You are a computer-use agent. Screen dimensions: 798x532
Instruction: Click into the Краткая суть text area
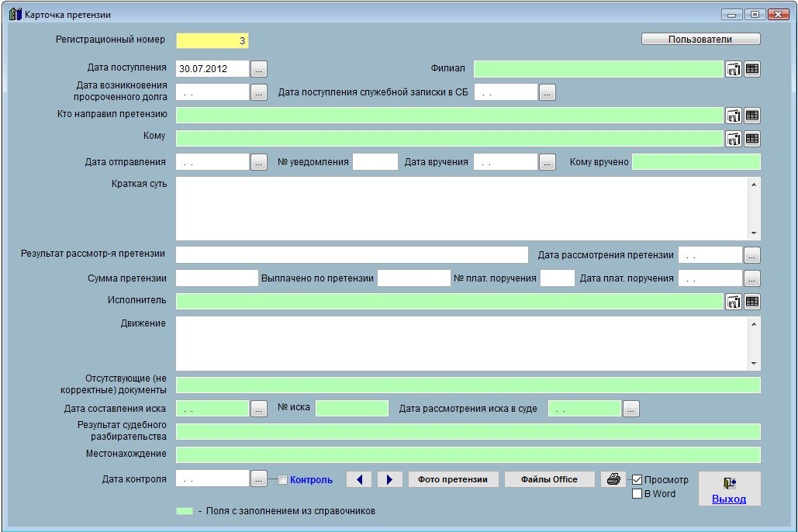click(x=461, y=209)
